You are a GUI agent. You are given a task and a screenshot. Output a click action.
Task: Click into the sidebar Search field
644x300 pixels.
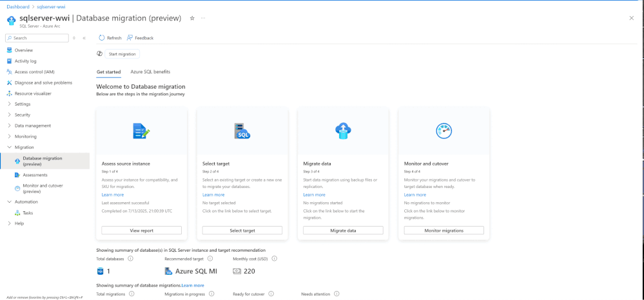[37, 38]
